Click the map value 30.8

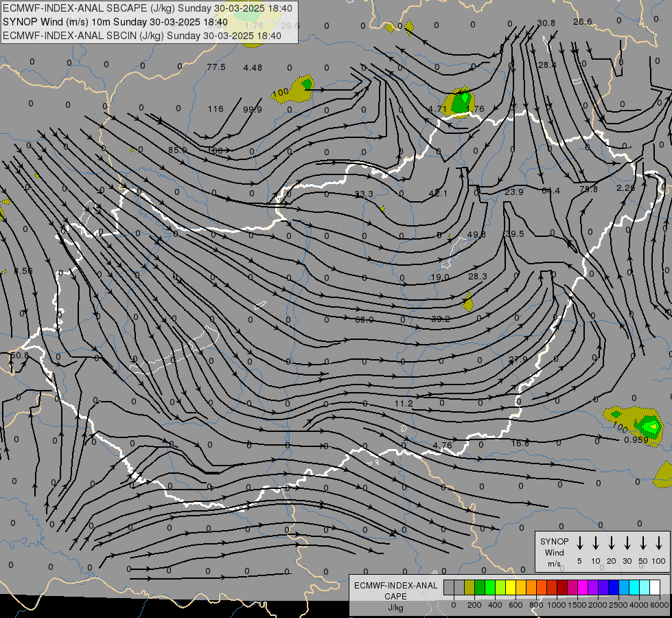click(546, 23)
